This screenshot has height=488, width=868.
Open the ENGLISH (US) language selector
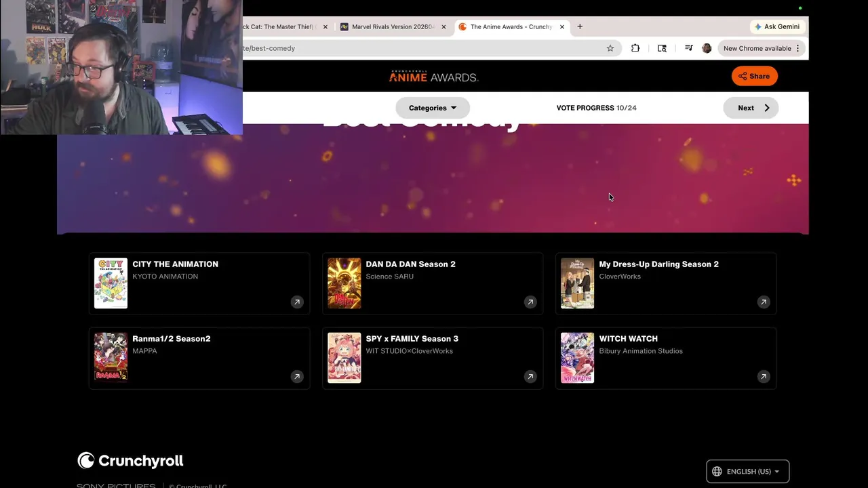pyautogui.click(x=748, y=472)
